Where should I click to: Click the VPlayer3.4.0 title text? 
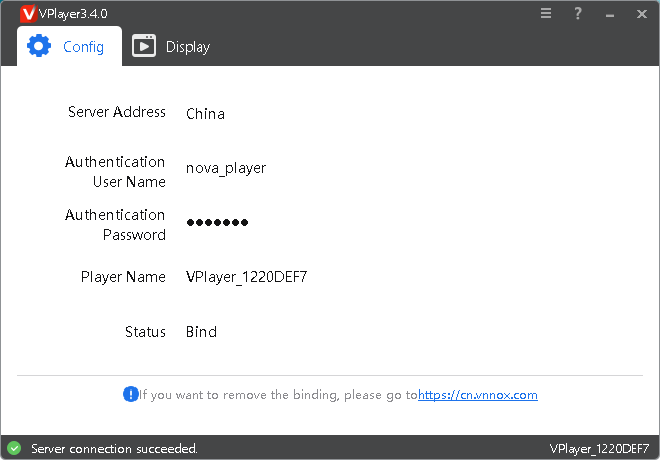tap(73, 14)
